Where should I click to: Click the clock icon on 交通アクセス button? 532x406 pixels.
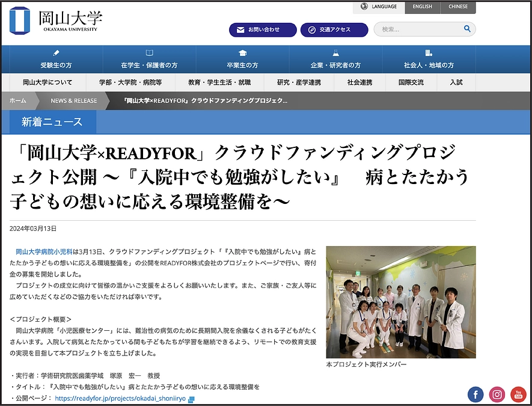point(311,29)
